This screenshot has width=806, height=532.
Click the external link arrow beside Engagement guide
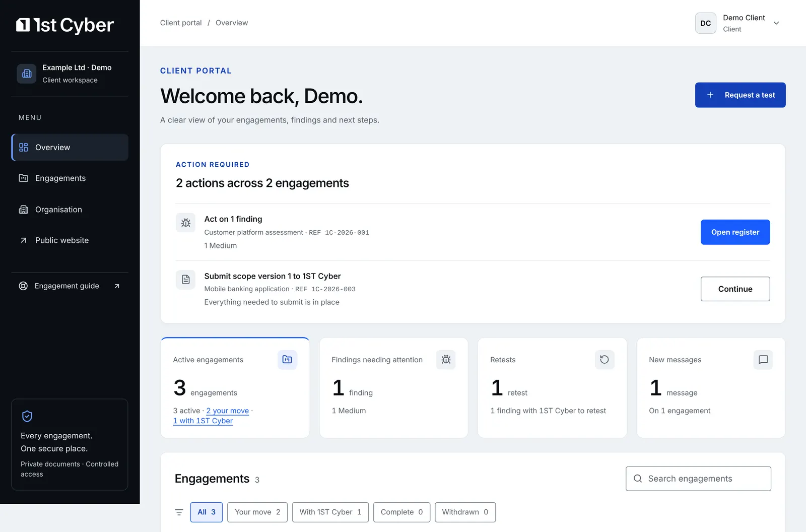[x=117, y=286]
